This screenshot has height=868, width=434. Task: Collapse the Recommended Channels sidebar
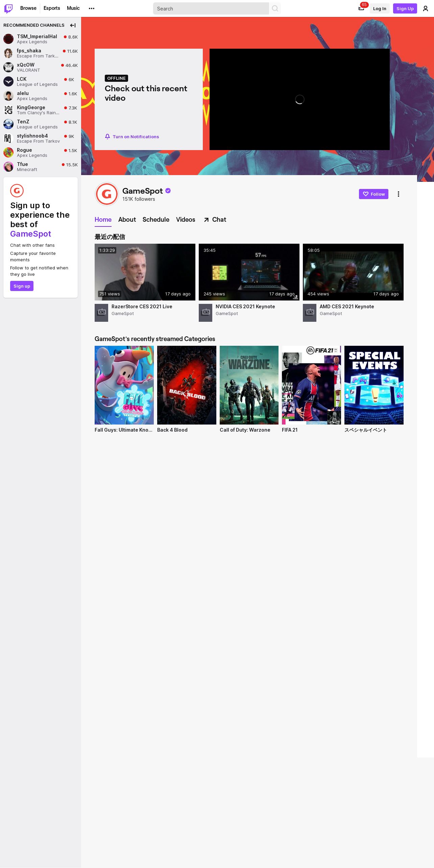click(x=73, y=25)
